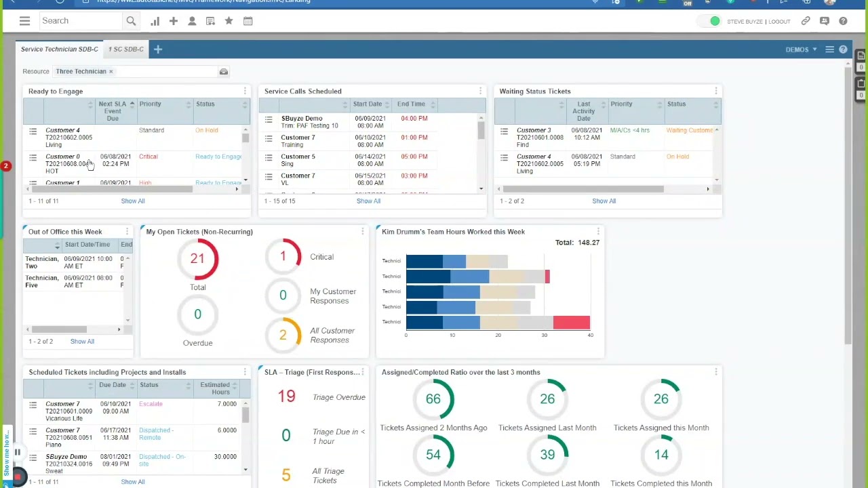Image resolution: width=868 pixels, height=488 pixels.
Task: Show All in Ready to Engage widget
Action: 133,201
